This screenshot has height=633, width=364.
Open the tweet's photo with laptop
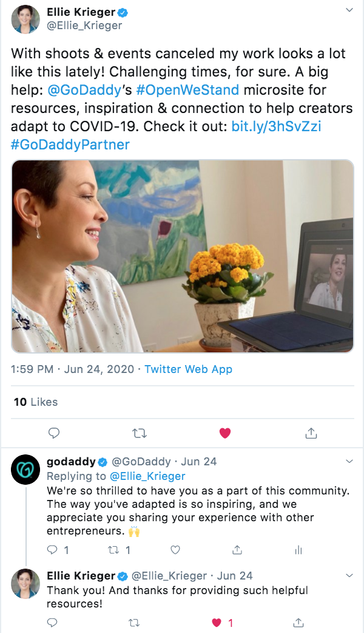pyautogui.click(x=182, y=256)
